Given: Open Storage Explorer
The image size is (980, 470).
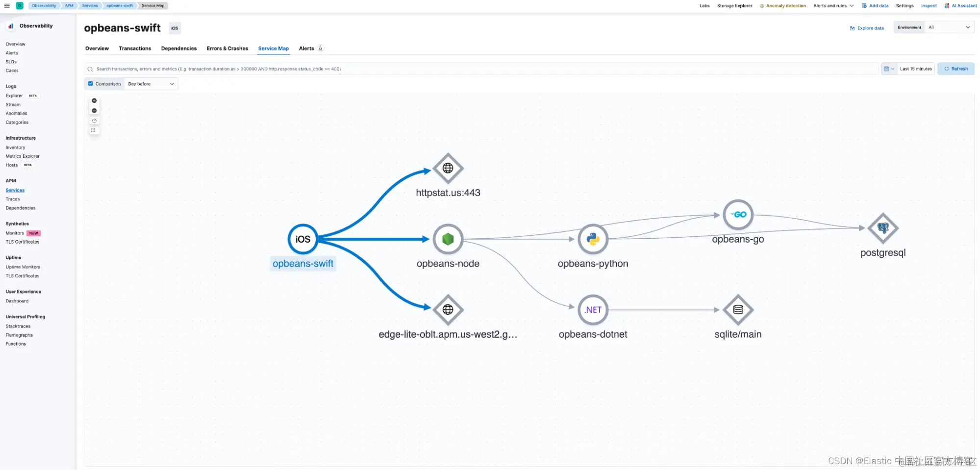Looking at the screenshot, I should coord(734,6).
